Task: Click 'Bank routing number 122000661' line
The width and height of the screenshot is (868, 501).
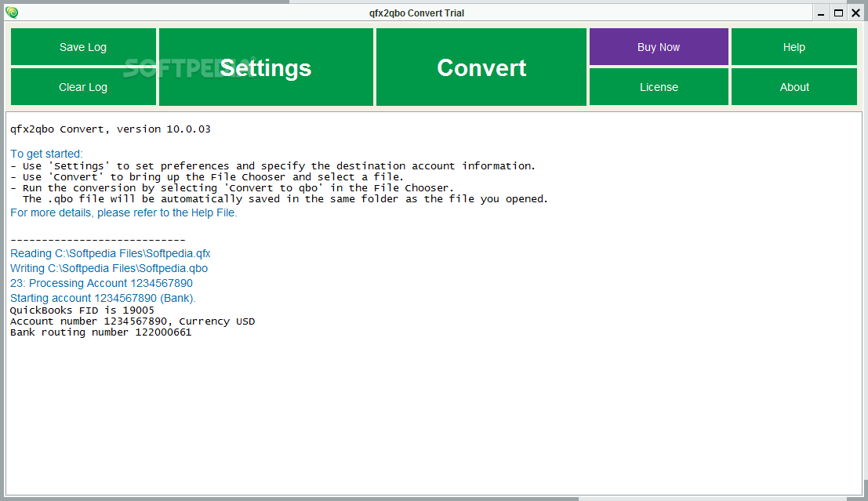Action: pyautogui.click(x=100, y=332)
